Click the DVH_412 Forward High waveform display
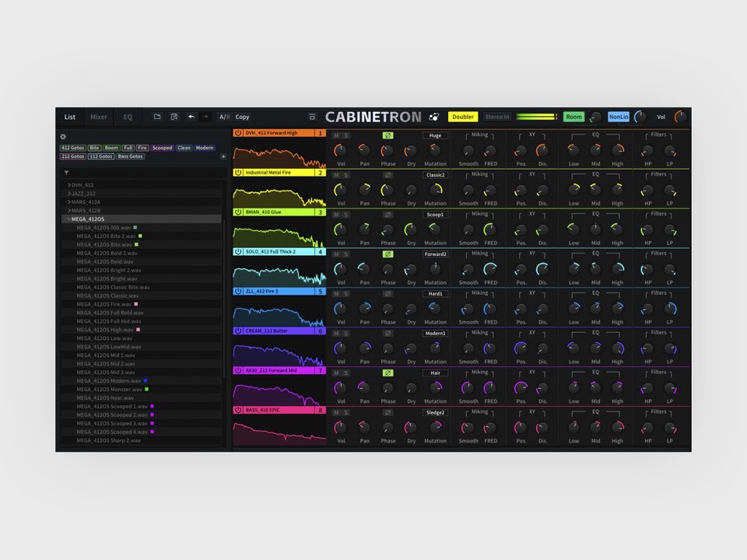747x560 pixels. (x=279, y=154)
